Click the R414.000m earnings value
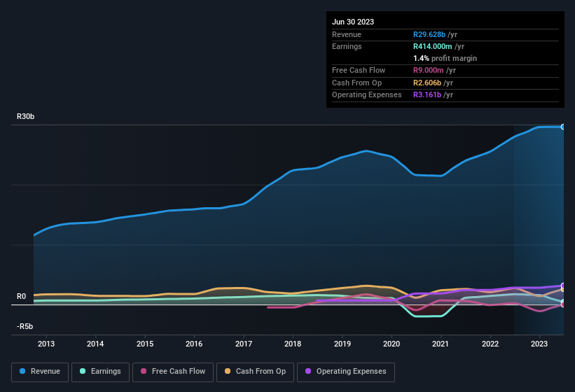 pyautogui.click(x=432, y=46)
